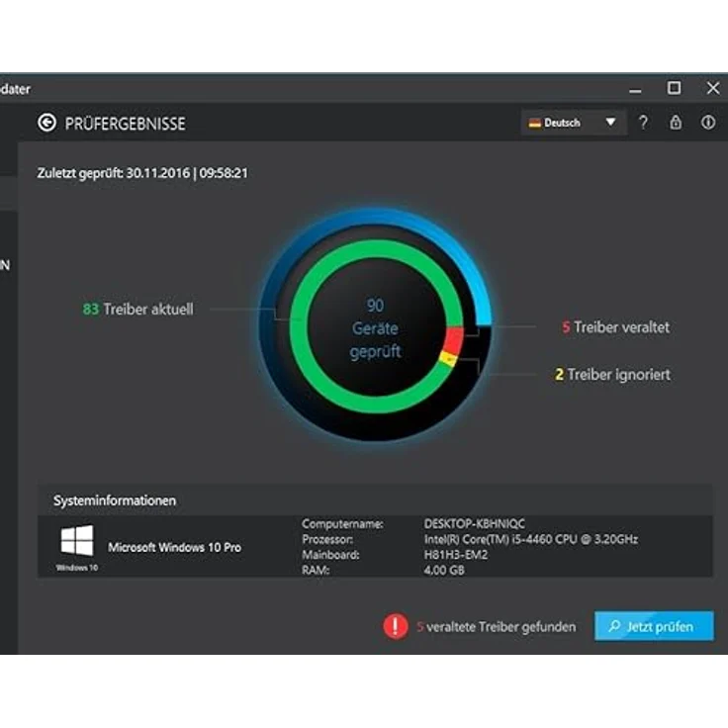Image resolution: width=728 pixels, height=728 pixels.
Task: Click the Systeminformationen header
Action: [115, 500]
